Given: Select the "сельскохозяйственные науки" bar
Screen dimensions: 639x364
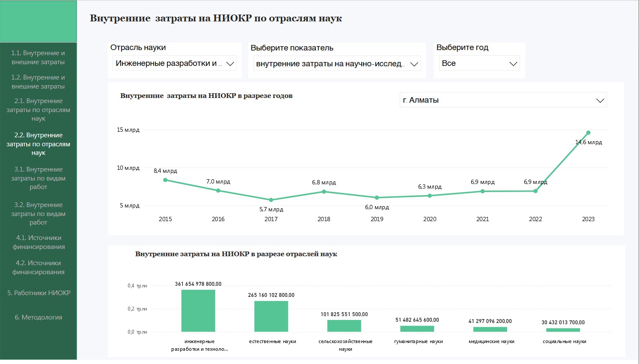Looking at the screenshot, I should point(344,326).
